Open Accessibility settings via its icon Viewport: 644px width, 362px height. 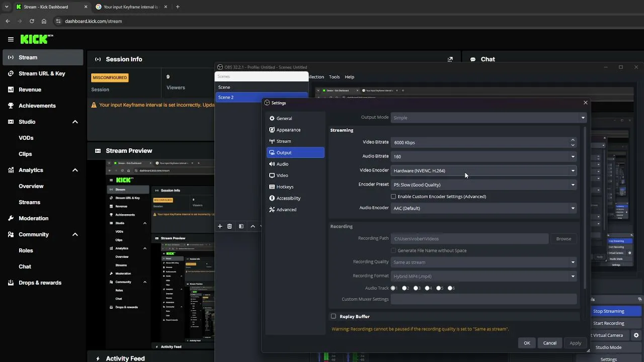coord(272,198)
